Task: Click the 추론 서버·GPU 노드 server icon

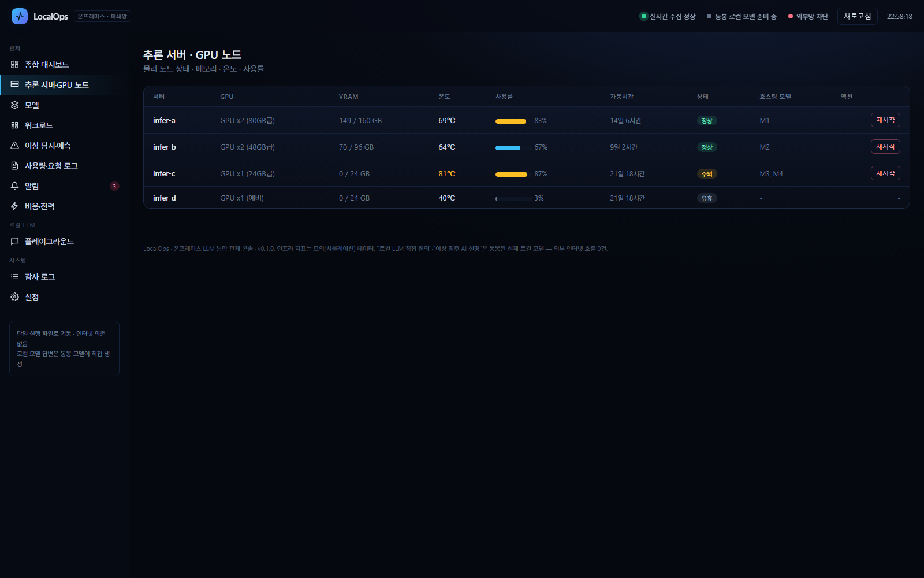Action: [15, 85]
